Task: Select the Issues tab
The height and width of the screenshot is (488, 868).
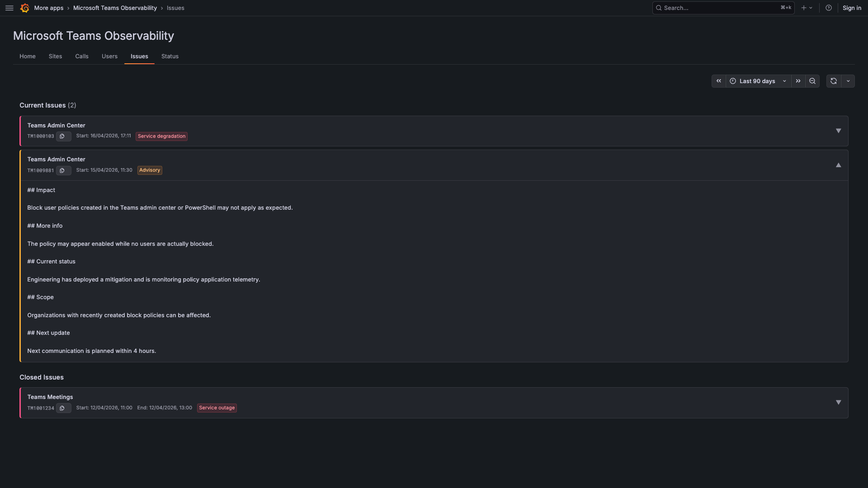Action: click(x=139, y=56)
